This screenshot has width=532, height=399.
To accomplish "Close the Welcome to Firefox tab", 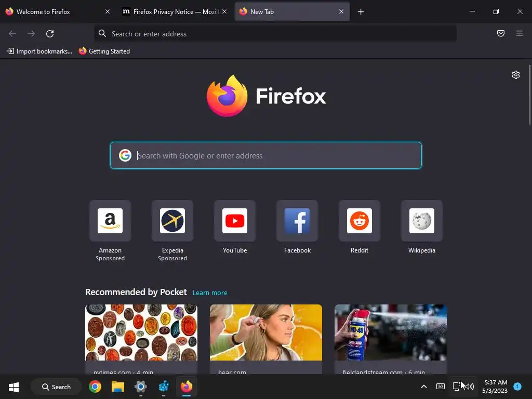I will [x=108, y=11].
